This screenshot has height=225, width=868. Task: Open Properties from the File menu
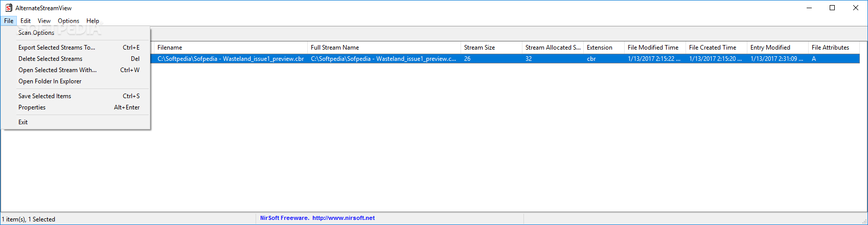76,107
